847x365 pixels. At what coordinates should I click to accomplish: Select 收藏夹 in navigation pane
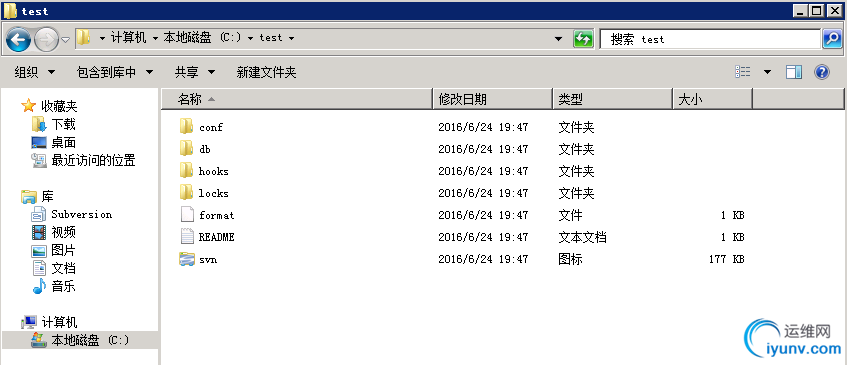[x=59, y=106]
